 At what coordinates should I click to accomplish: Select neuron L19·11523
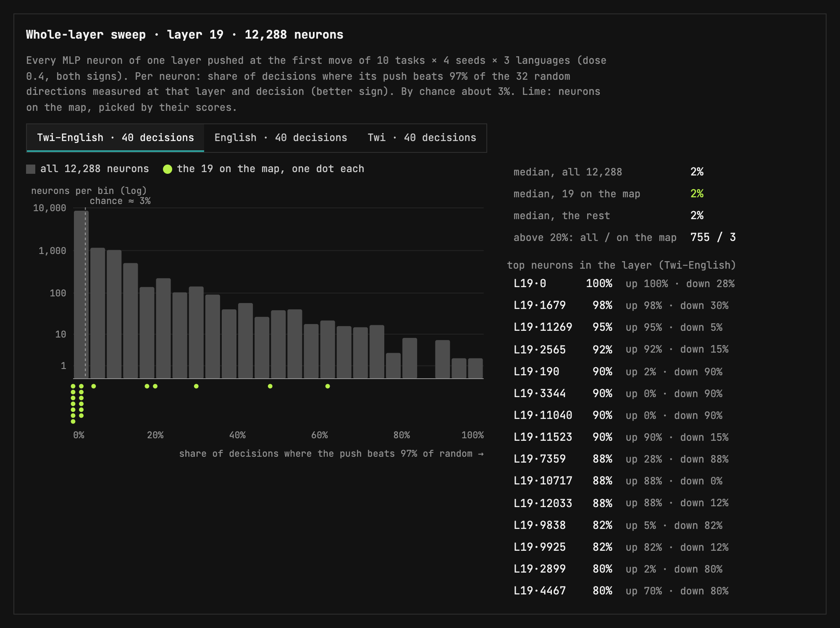tap(624, 437)
